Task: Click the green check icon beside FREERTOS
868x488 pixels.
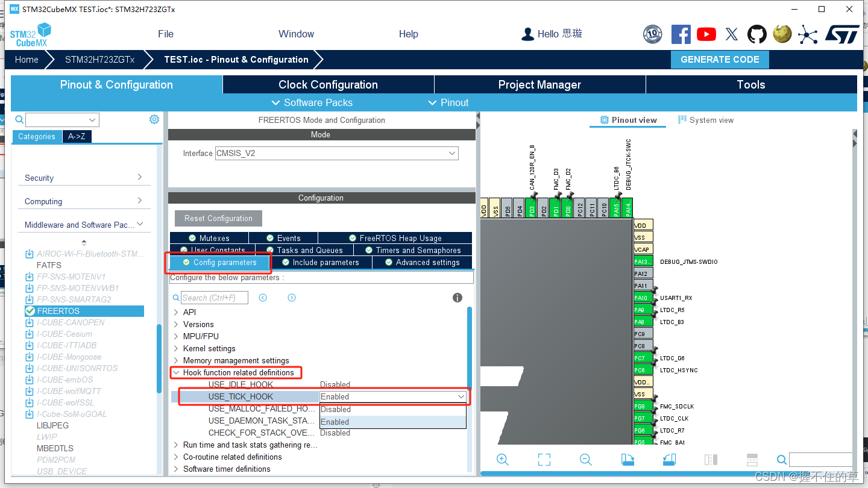Action: click(30, 311)
